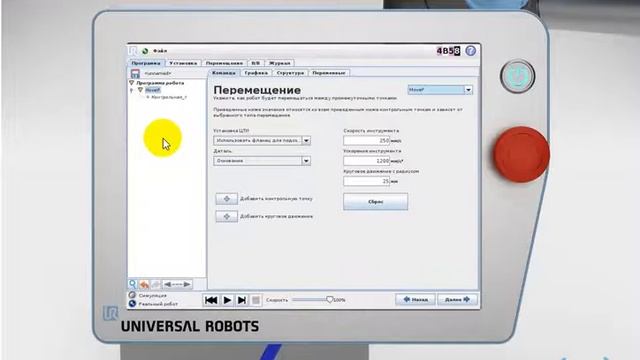This screenshot has width=640, height=360.
Task: Click the orange undo arrow icon
Action: click(144, 284)
